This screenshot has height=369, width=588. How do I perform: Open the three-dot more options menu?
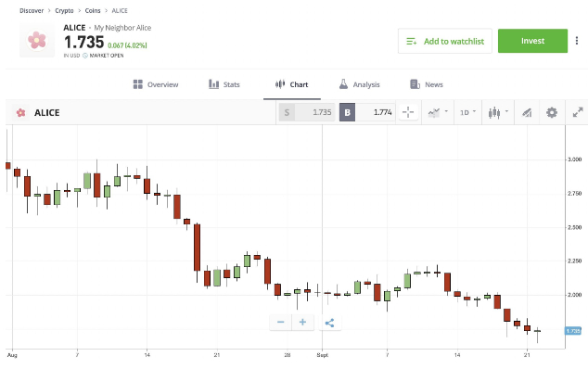[577, 41]
